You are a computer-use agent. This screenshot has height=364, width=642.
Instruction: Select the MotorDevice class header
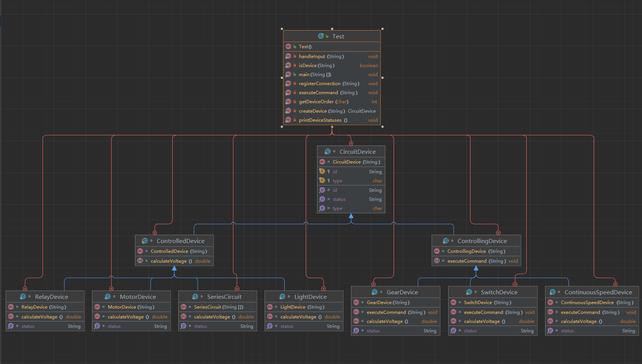click(131, 297)
